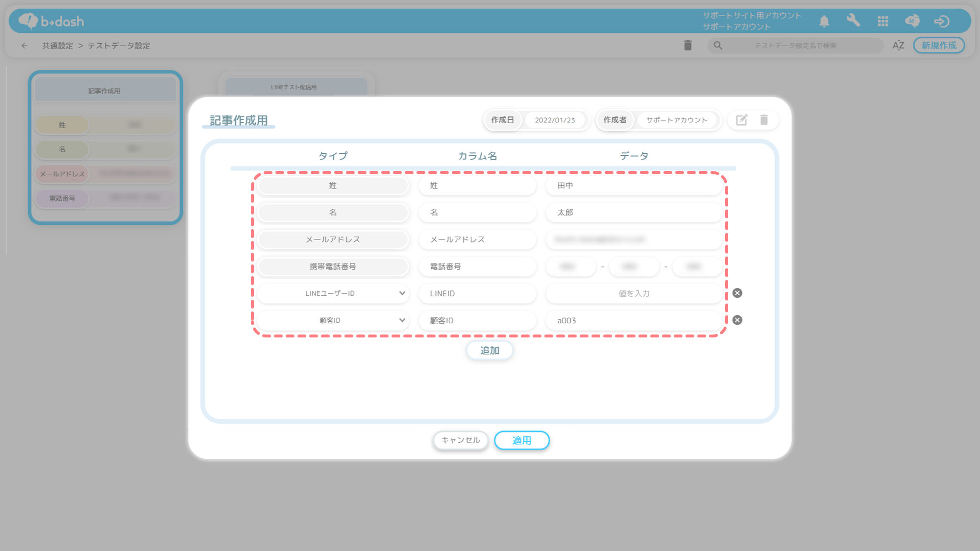This screenshot has width=980, height=551.
Task: Click the テストデータ設定 breadcrumb
Action: click(x=119, y=46)
